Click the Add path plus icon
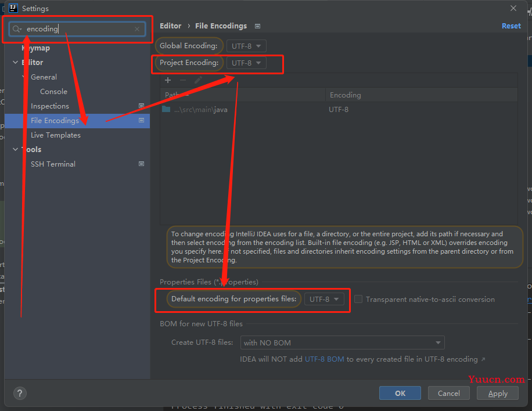Viewport: 532px width, 411px height. [168, 80]
